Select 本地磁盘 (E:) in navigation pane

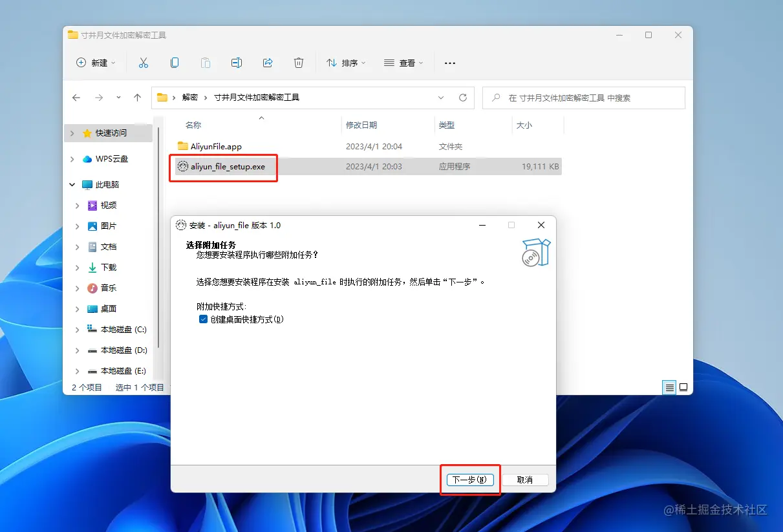(123, 370)
